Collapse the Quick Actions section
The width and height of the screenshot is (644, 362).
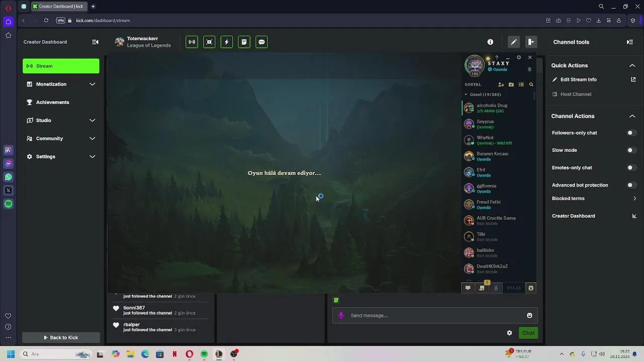(x=632, y=65)
